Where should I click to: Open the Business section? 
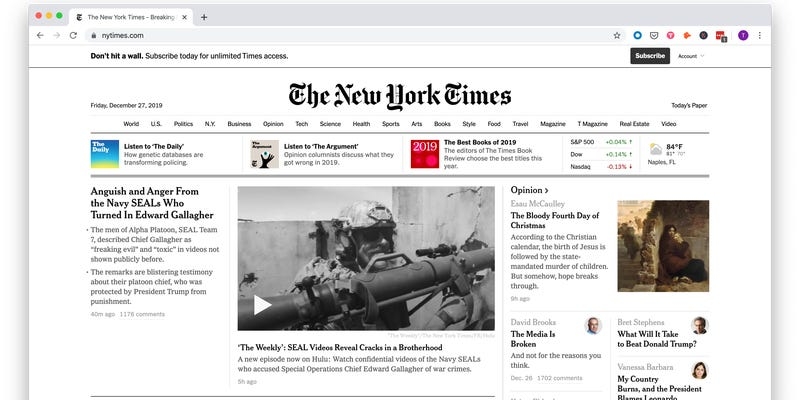pos(239,124)
